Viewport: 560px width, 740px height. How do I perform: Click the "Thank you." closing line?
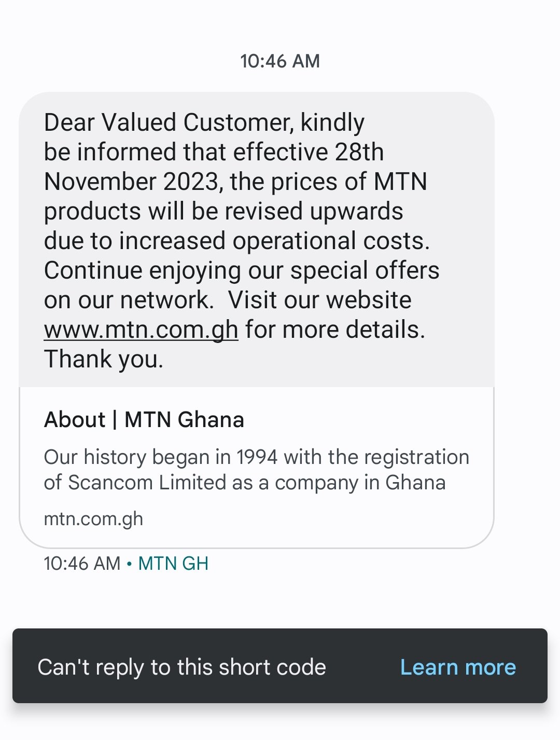104,360
